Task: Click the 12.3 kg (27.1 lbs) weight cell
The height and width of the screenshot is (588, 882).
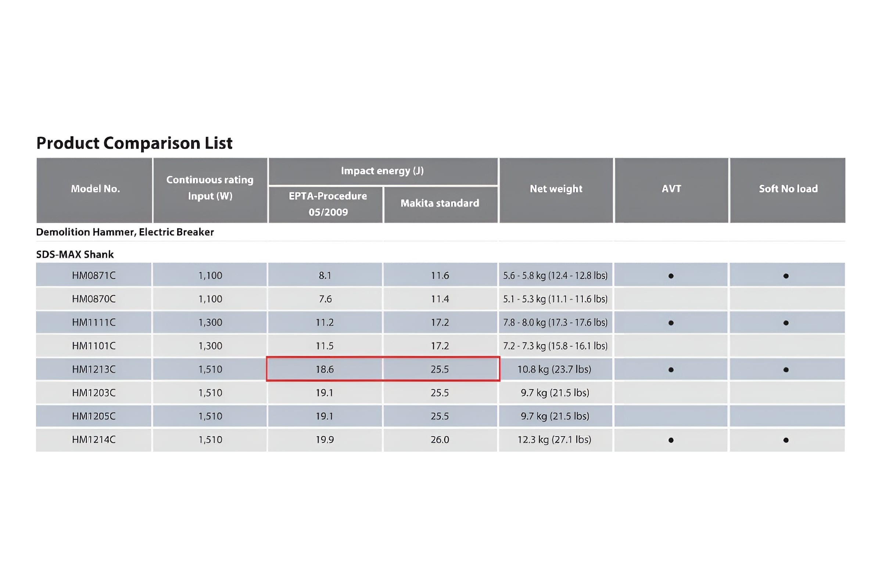Action: 555,440
